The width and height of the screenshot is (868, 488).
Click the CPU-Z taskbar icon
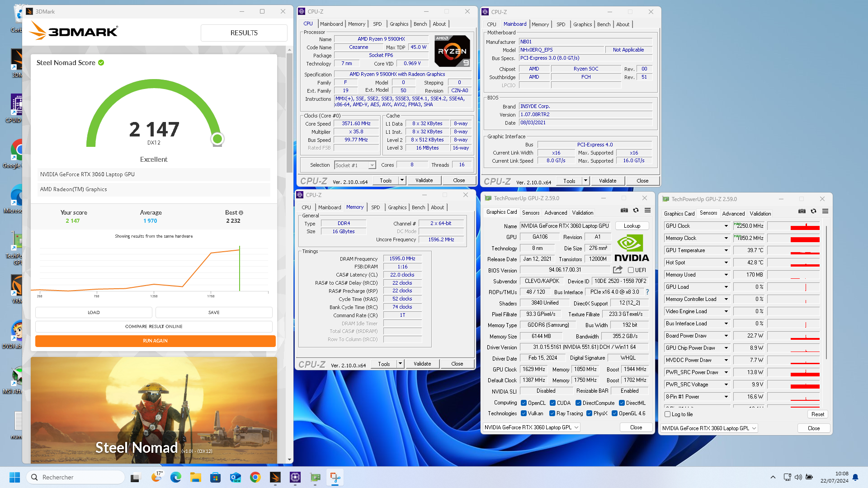(295, 477)
